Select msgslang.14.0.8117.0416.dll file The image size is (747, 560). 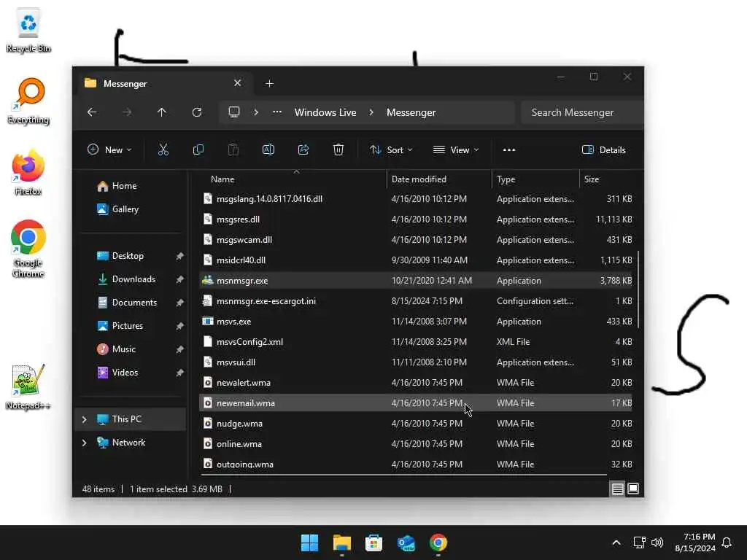click(415, 198)
